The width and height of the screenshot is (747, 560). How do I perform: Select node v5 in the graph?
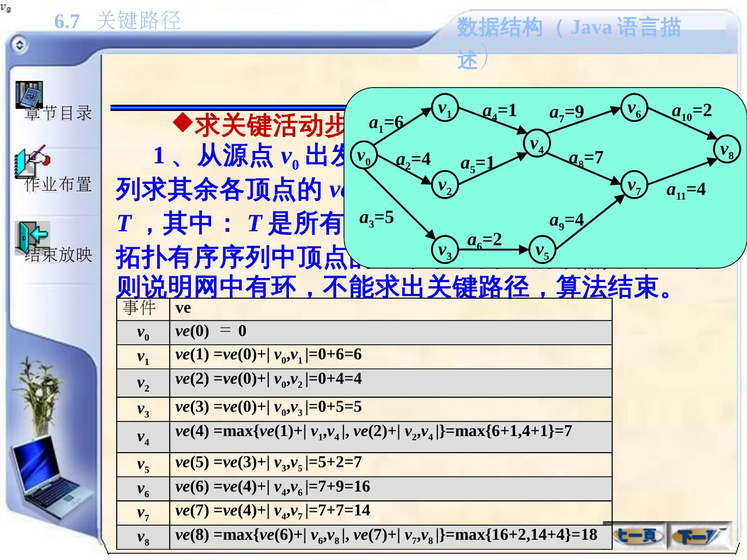542,250
